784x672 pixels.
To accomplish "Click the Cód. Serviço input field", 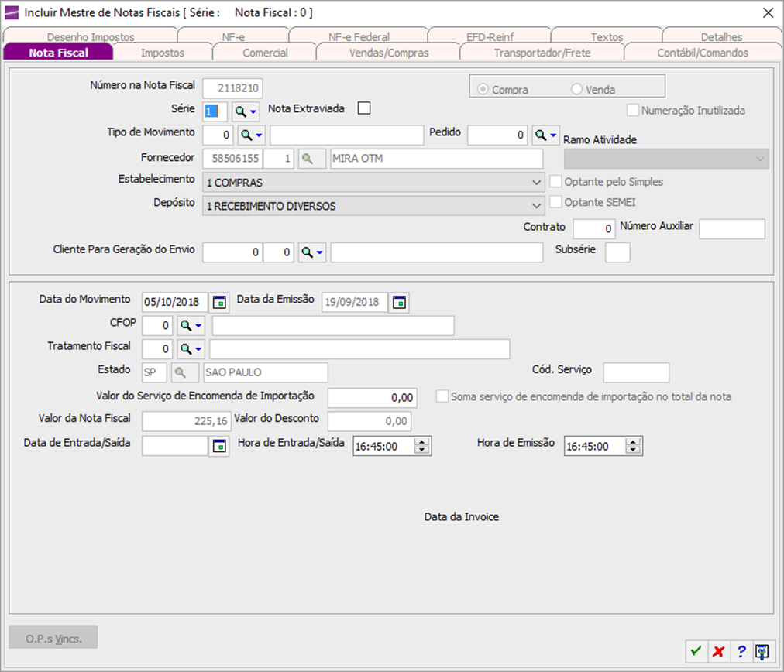I will point(635,372).
